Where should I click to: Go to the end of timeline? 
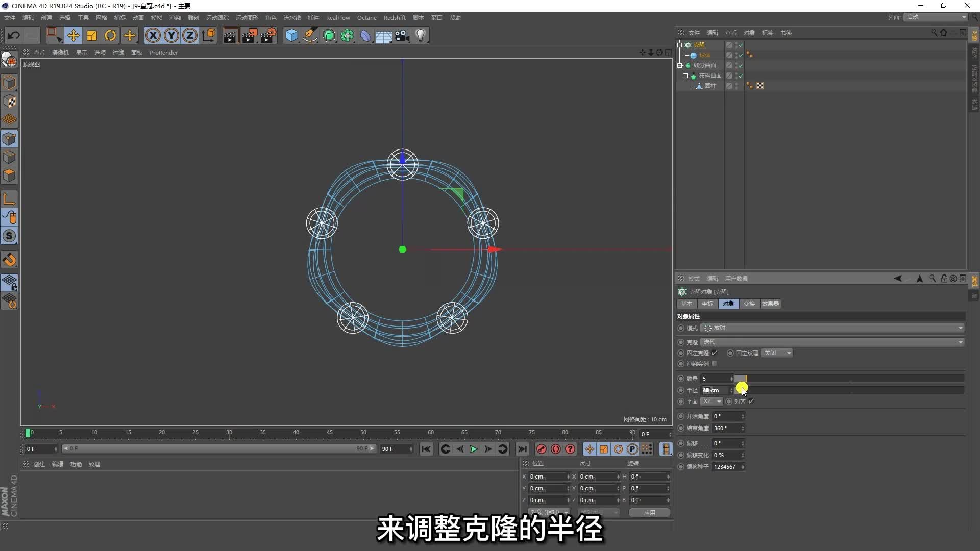pyautogui.click(x=522, y=449)
